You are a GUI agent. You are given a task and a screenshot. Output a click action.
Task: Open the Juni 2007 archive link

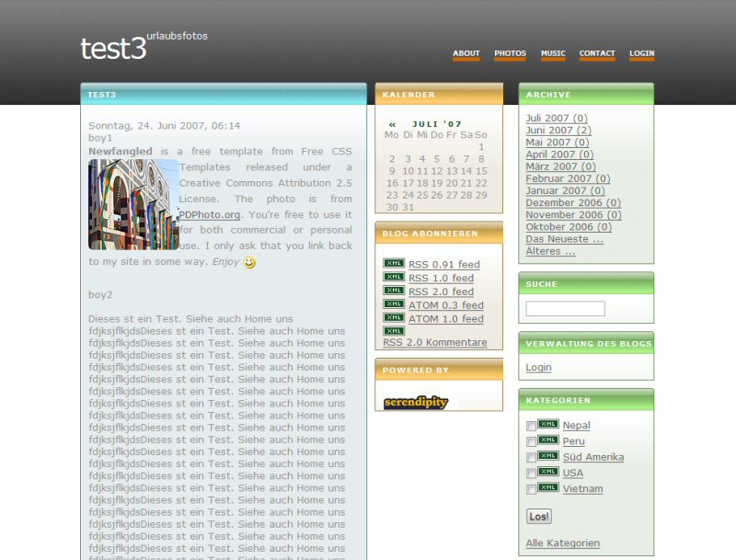558,131
